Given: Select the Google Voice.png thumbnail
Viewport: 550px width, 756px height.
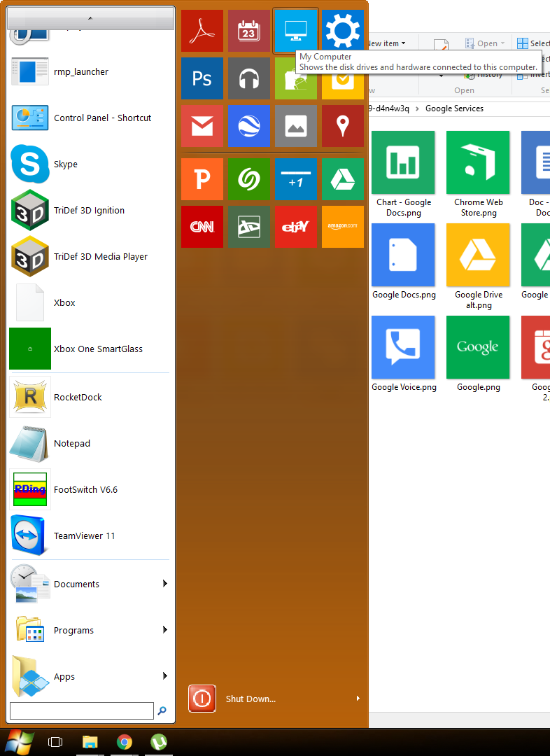Looking at the screenshot, I should point(403,347).
